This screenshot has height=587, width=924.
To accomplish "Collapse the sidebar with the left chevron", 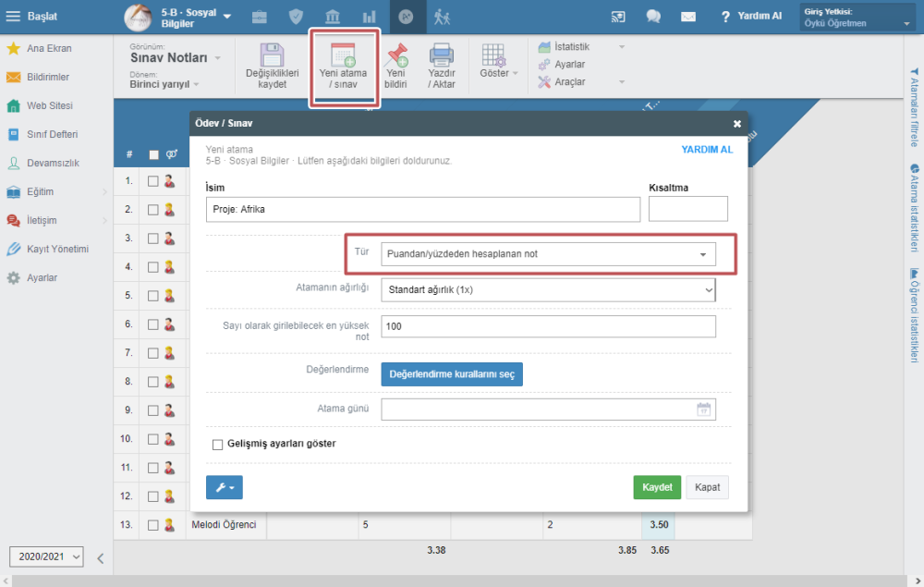I will tap(100, 558).
